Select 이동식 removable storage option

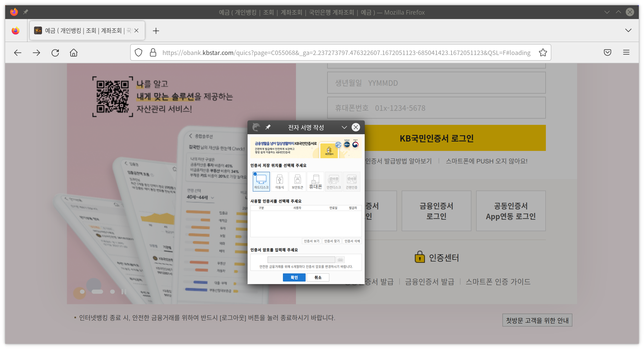280,181
